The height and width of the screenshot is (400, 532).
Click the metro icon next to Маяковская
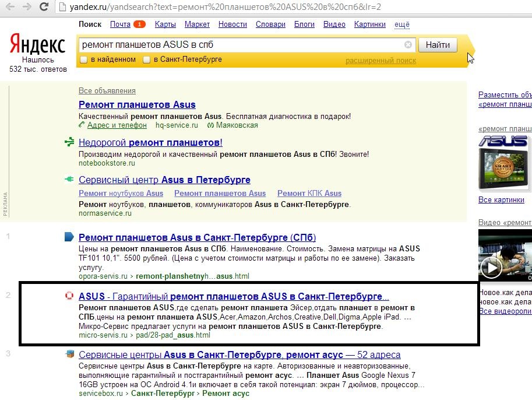pyautogui.click(x=211, y=125)
